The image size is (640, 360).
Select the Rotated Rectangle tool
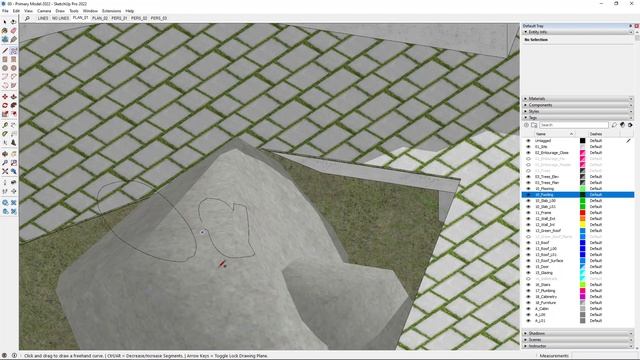coord(13,60)
